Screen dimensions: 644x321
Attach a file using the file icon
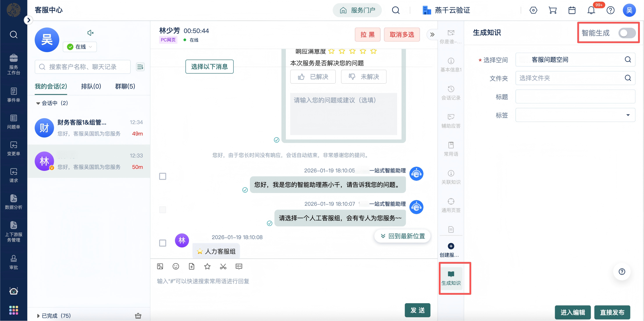192,266
